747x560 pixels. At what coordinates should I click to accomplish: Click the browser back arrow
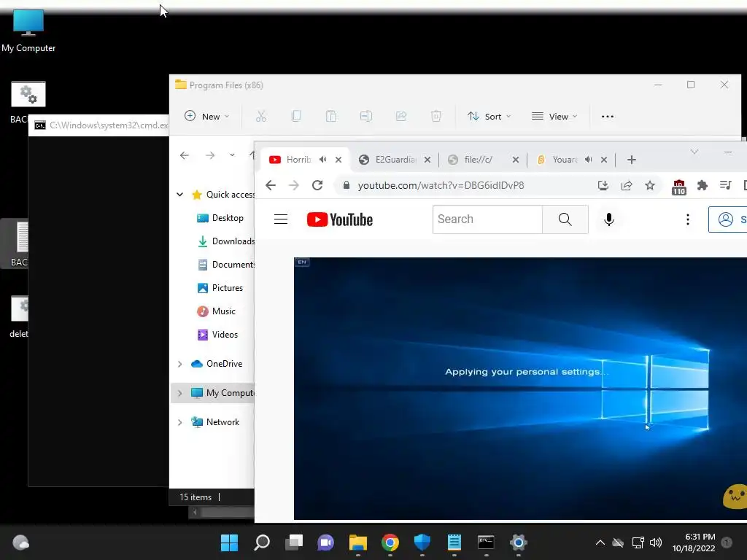pyautogui.click(x=271, y=185)
